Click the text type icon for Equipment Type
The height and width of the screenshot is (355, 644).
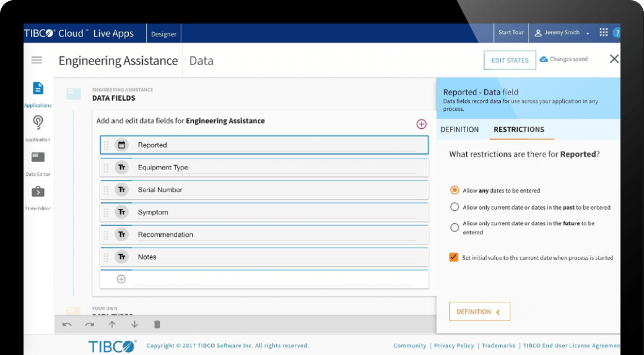coord(121,168)
